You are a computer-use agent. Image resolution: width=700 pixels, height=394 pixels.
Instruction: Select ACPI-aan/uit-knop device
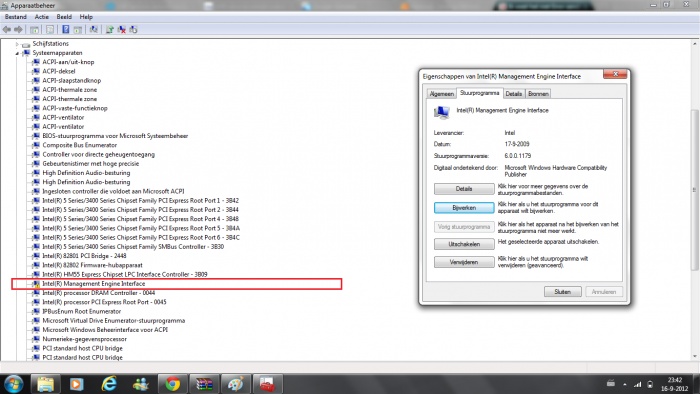[x=68, y=62]
